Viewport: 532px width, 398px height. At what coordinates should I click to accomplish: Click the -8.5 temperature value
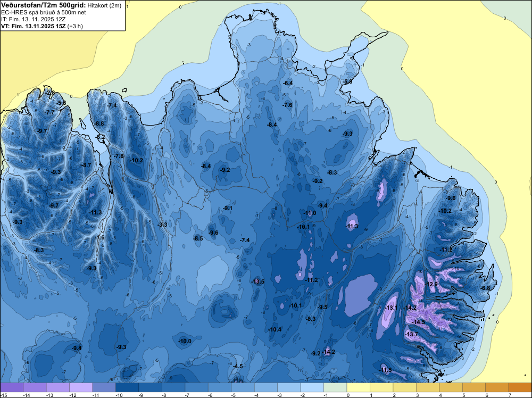pyautogui.click(x=198, y=238)
